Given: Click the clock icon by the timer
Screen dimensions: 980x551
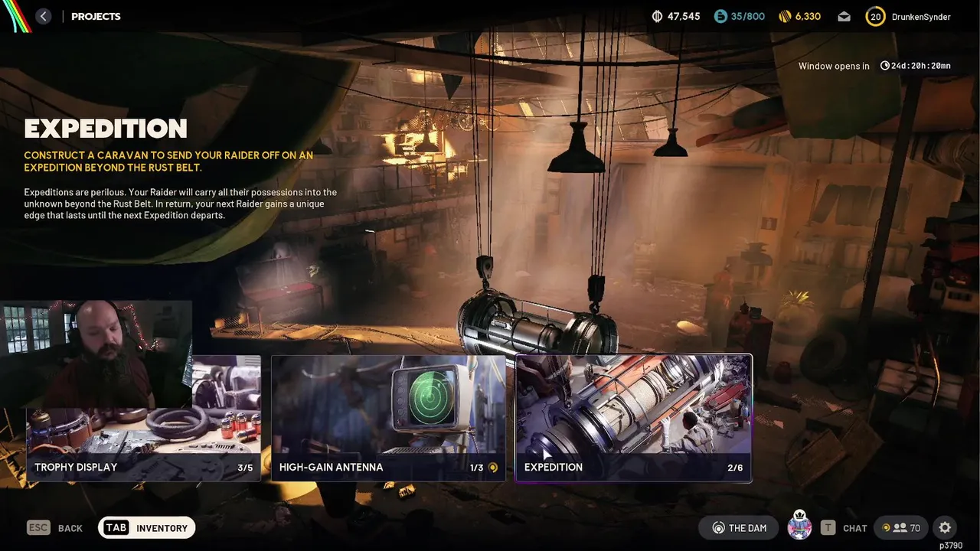Looking at the screenshot, I should tap(885, 66).
